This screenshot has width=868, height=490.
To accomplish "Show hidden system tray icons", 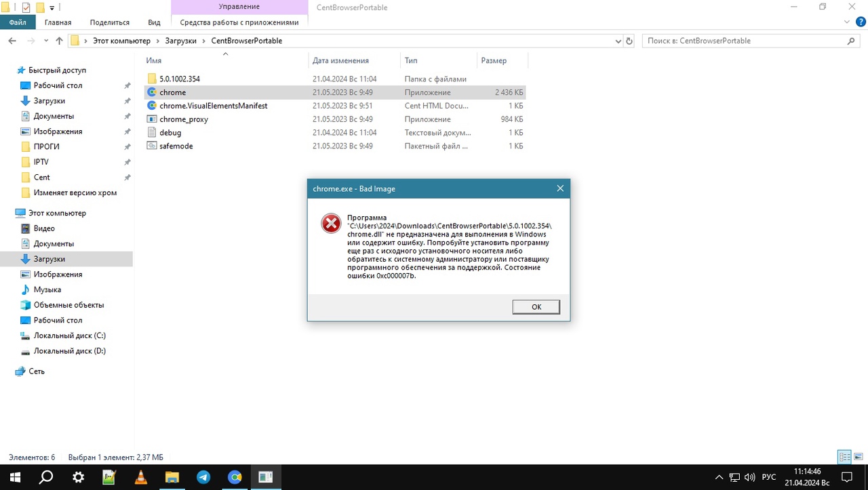I will (x=719, y=477).
